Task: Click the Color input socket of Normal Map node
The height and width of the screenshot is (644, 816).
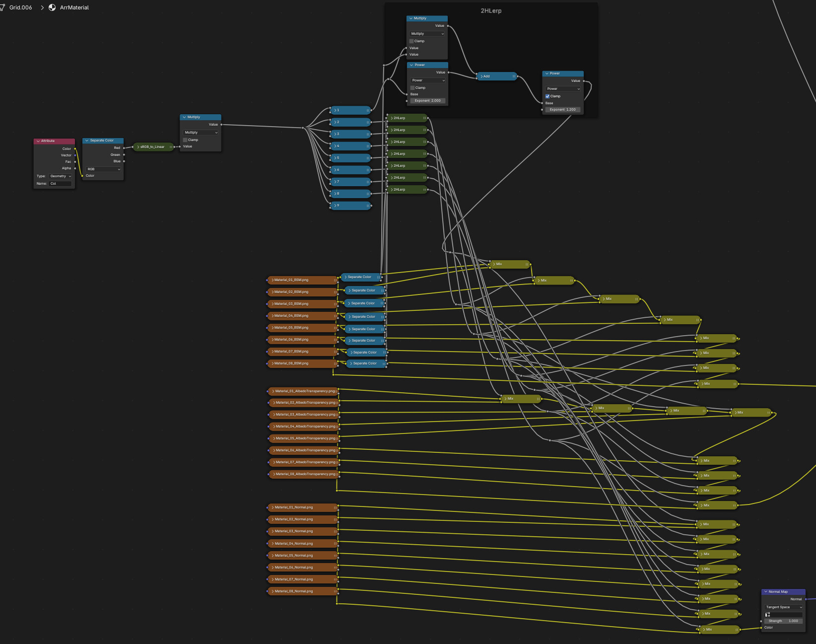Action: click(761, 628)
